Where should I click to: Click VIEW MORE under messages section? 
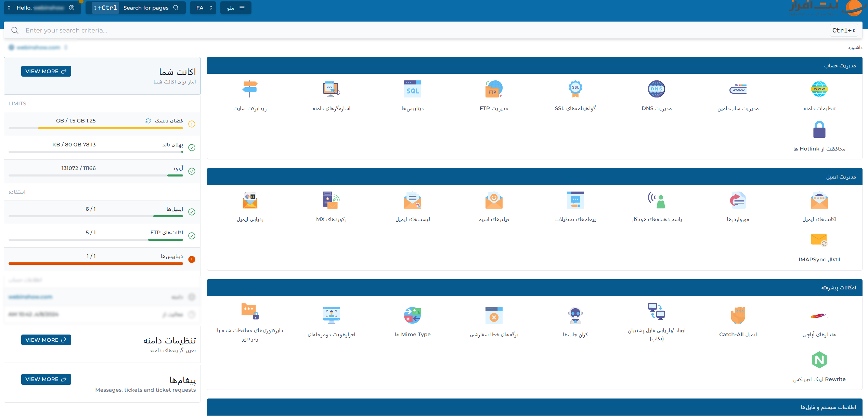[x=46, y=379]
